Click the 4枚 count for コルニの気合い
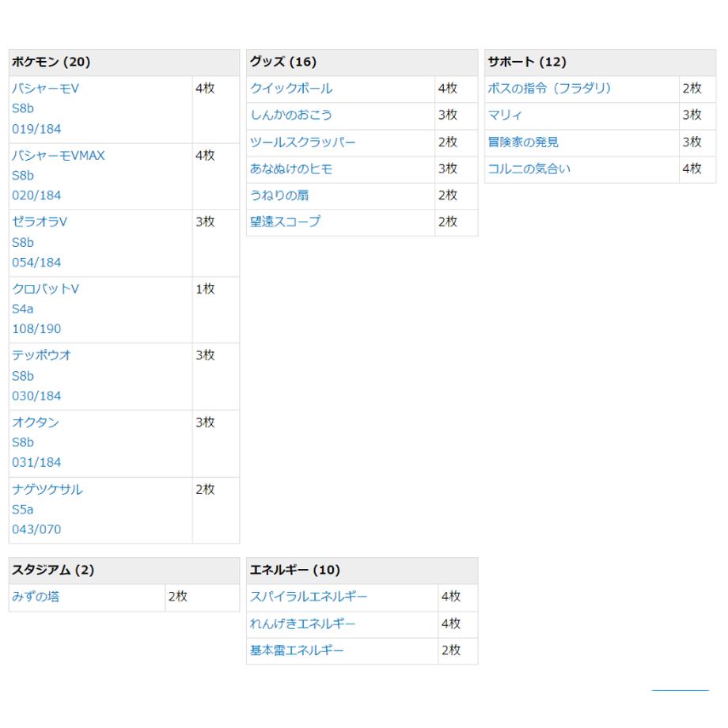The width and height of the screenshot is (728, 728). tap(692, 169)
